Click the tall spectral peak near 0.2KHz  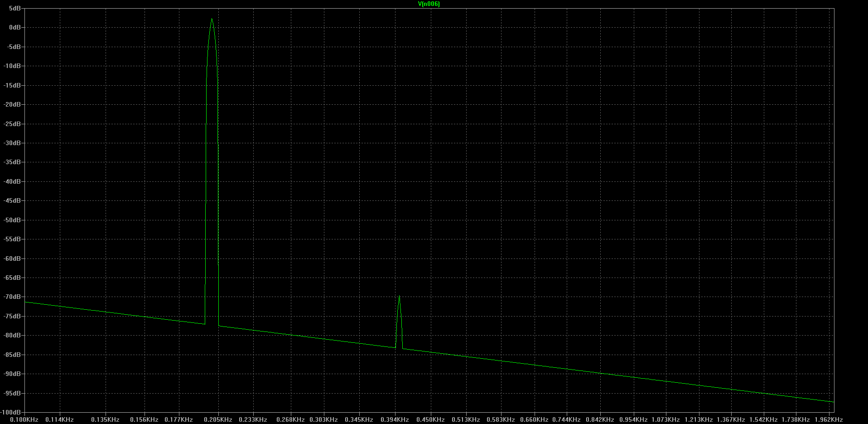(212, 19)
